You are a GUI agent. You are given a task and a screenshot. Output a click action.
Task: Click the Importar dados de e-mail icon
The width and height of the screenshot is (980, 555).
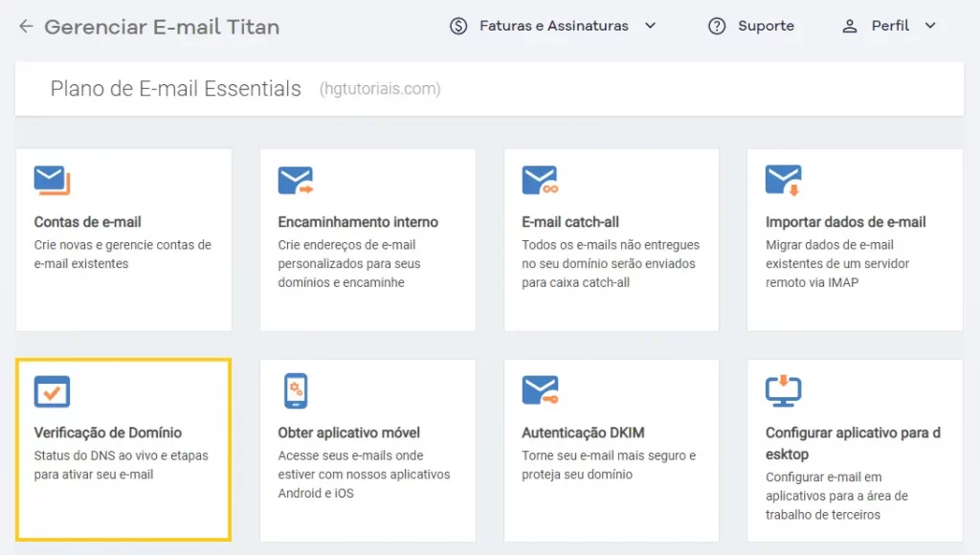[783, 180]
